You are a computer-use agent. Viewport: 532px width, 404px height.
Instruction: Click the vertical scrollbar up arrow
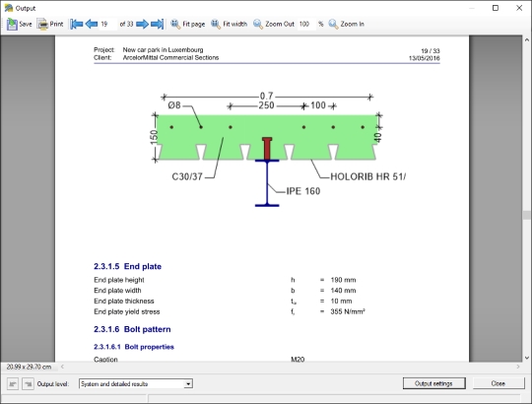(527, 39)
